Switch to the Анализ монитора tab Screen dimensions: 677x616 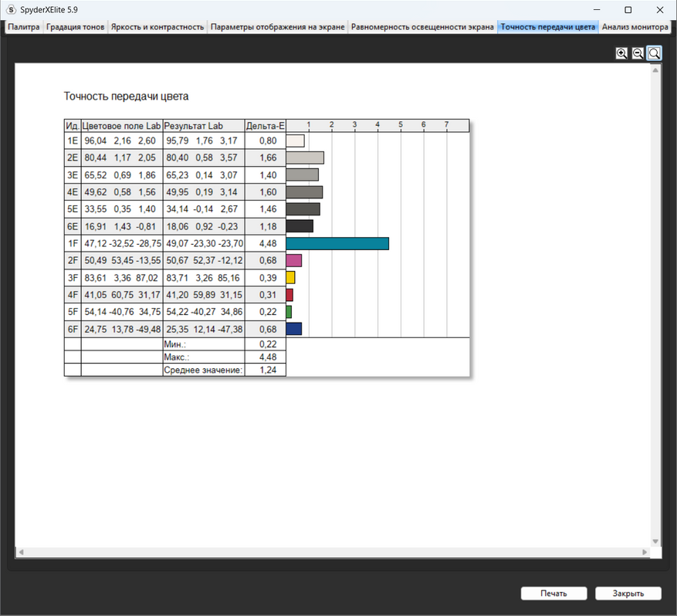click(635, 27)
